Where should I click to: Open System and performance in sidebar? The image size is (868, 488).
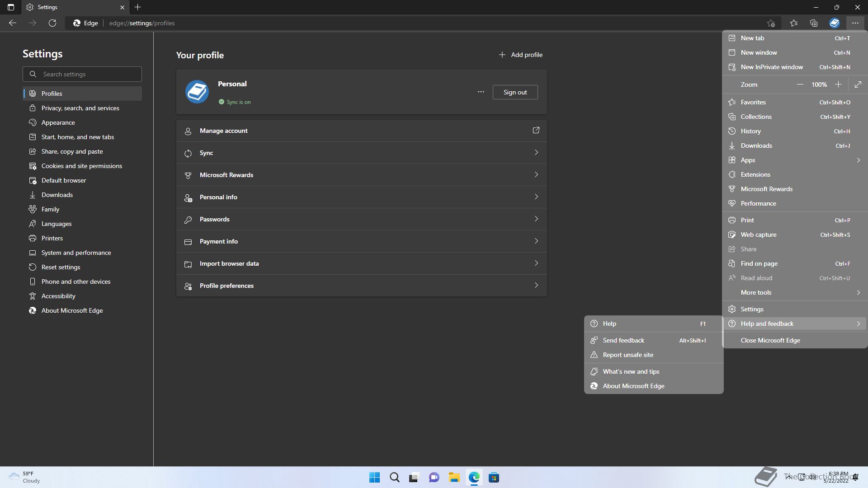pyautogui.click(x=82, y=253)
